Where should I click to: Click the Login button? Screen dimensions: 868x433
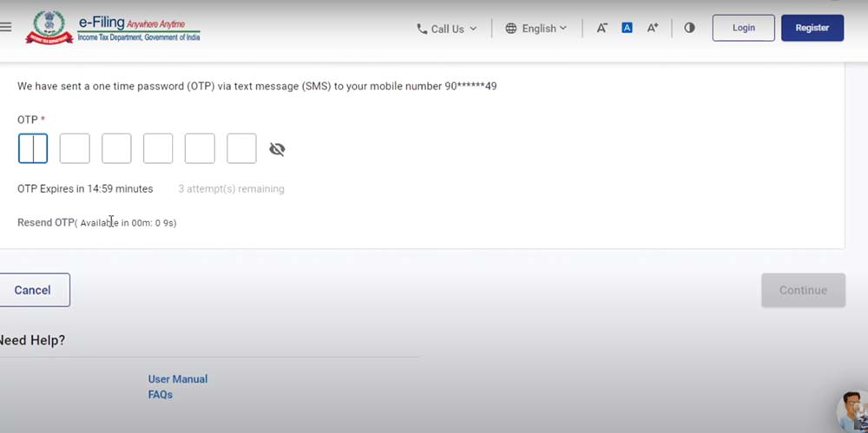(x=743, y=28)
